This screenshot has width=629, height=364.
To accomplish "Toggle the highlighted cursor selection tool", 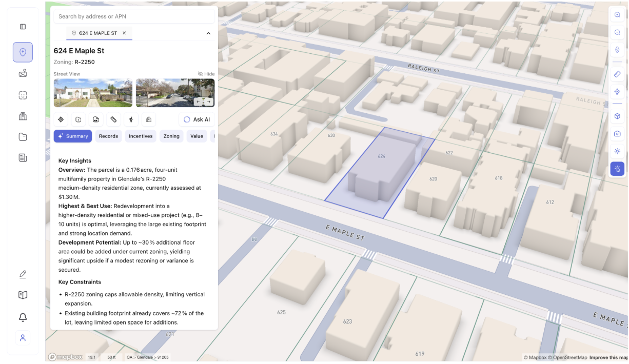I will [617, 169].
